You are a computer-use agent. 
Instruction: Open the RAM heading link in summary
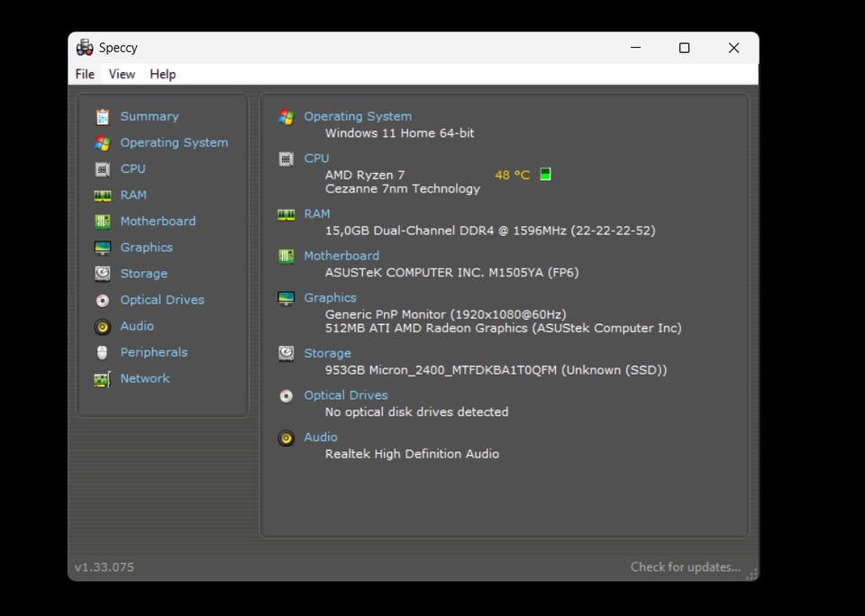[317, 213]
